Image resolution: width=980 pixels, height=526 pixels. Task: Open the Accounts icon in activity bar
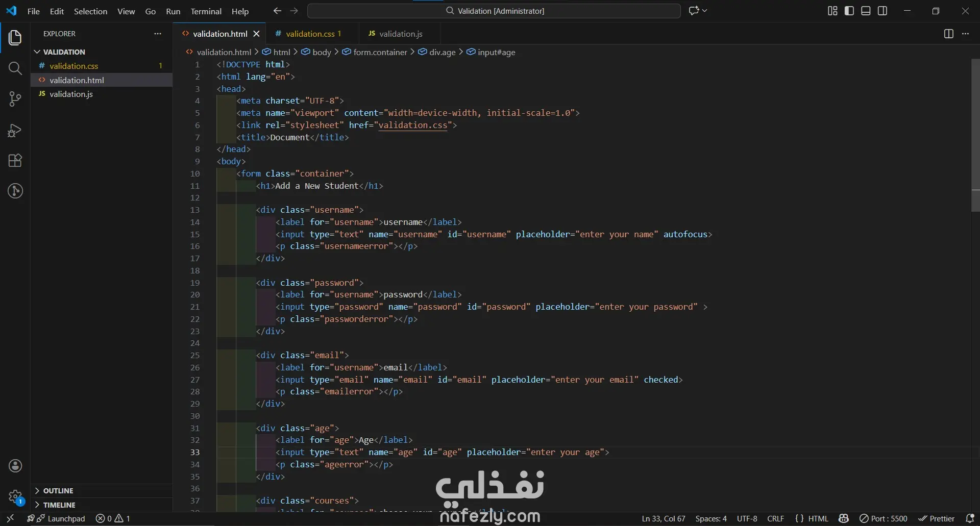click(15, 466)
